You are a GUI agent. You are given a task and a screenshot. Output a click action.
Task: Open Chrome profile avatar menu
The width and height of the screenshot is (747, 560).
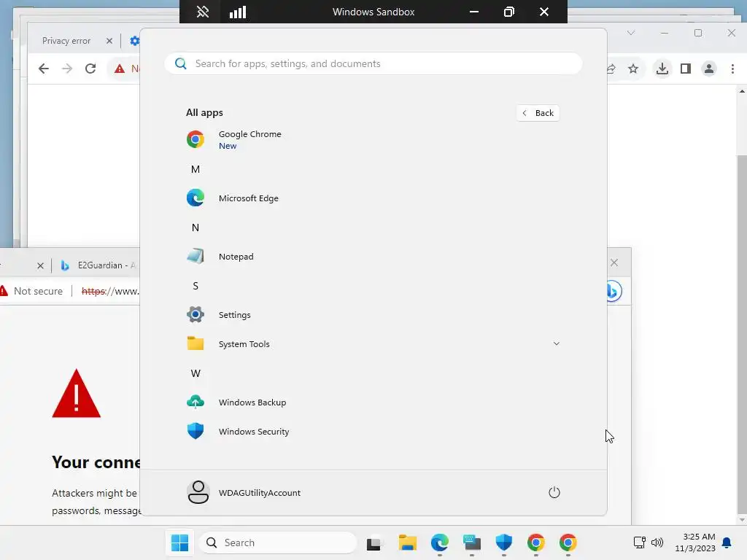pyautogui.click(x=709, y=69)
